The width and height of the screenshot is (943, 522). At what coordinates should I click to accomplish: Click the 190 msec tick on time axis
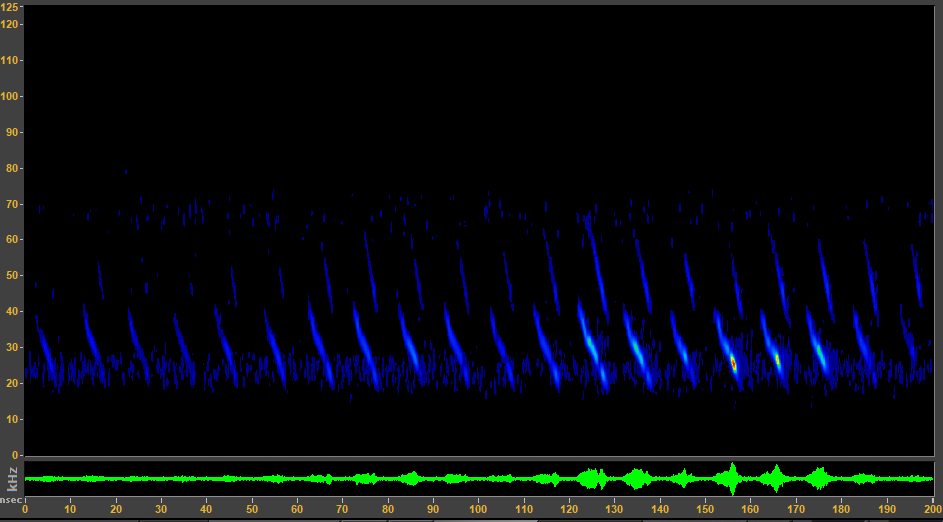[x=887, y=509]
